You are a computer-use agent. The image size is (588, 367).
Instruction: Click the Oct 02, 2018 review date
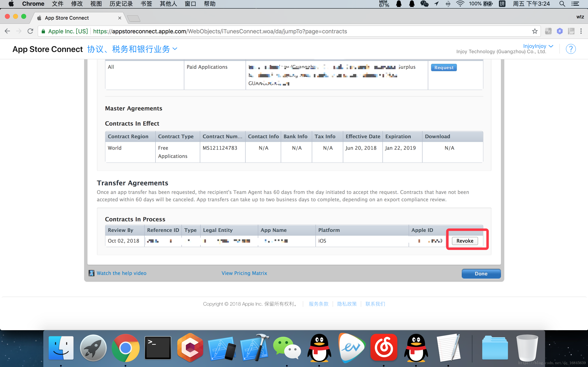point(123,241)
